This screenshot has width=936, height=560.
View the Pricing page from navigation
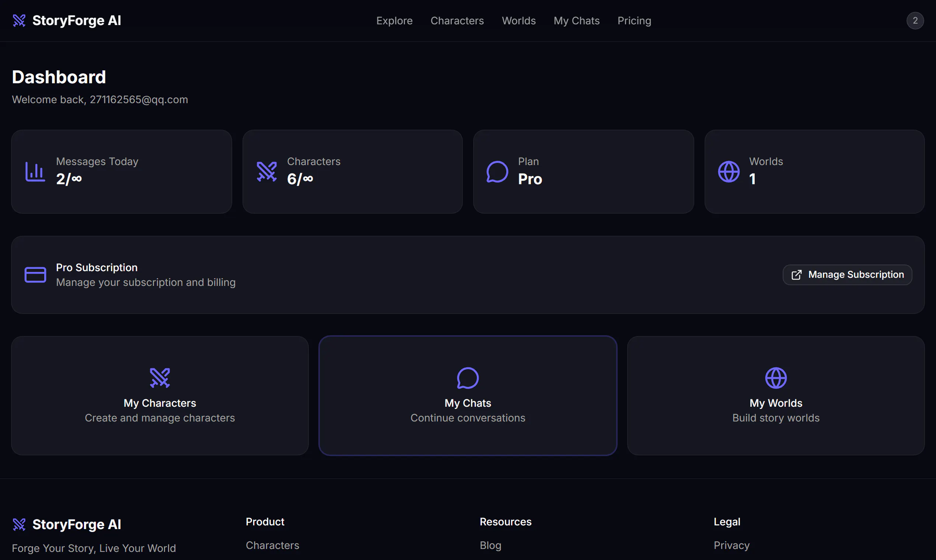634,20
